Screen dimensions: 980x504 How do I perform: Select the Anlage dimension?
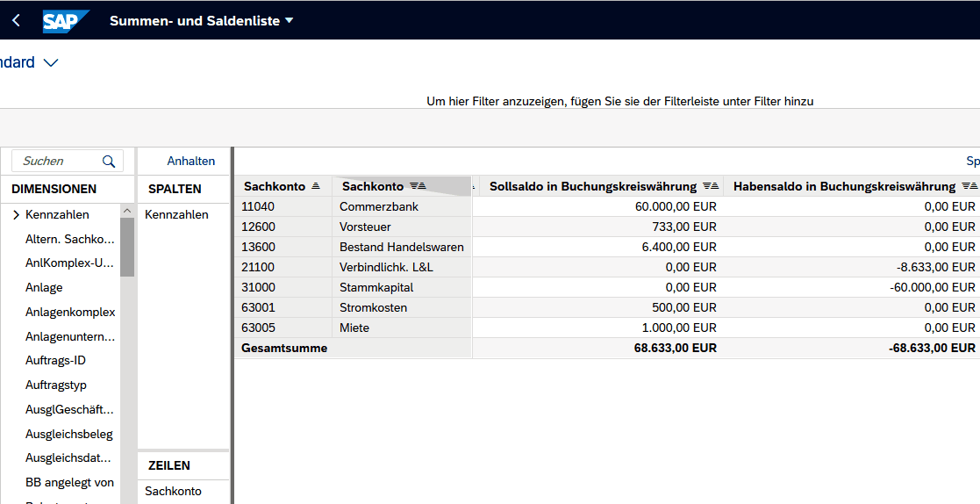click(44, 287)
